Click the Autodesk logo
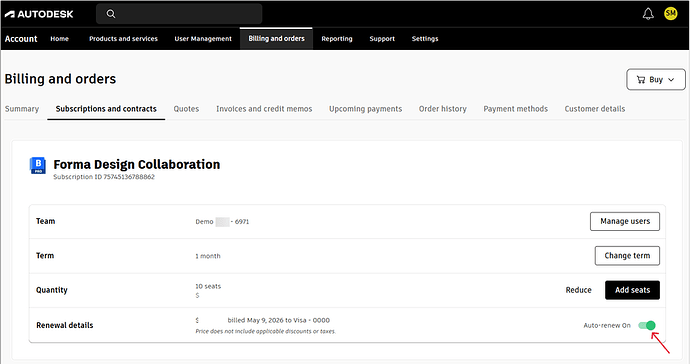This screenshot has width=690, height=364. pos(39,14)
